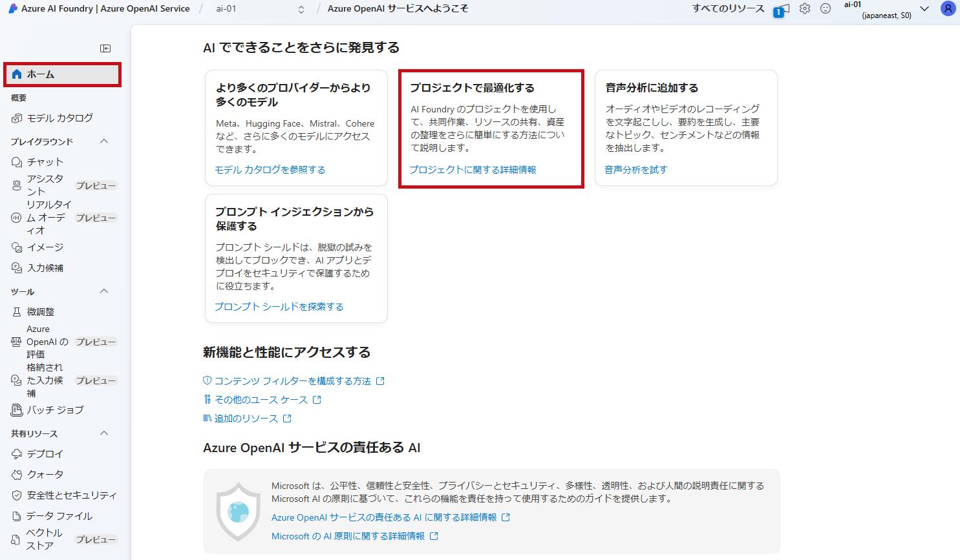Click the 微調整 flask icon

pos(17,312)
